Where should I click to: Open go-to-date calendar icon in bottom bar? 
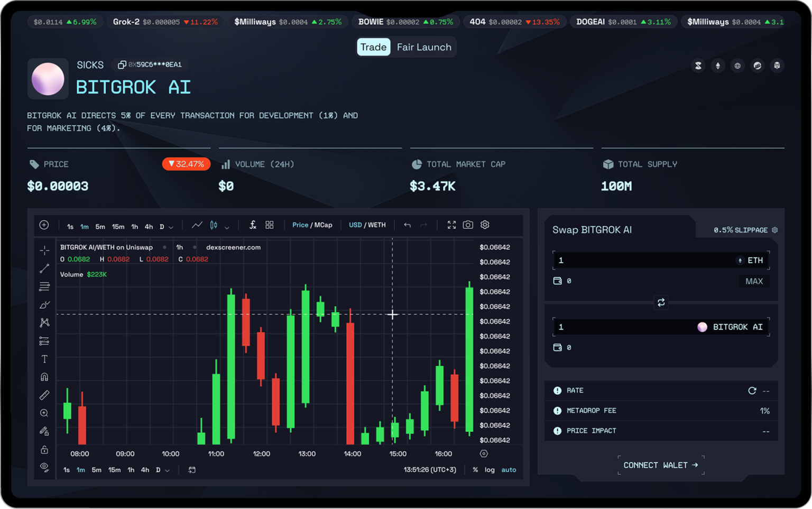(x=192, y=470)
